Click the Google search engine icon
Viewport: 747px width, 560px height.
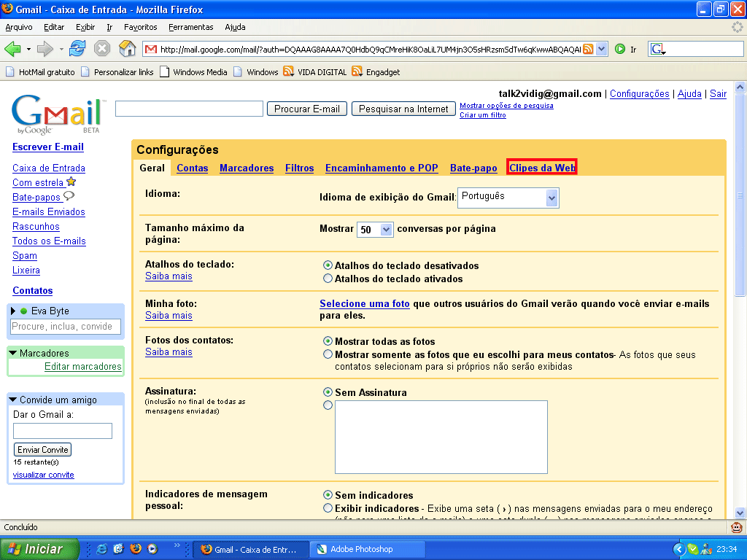(658, 49)
